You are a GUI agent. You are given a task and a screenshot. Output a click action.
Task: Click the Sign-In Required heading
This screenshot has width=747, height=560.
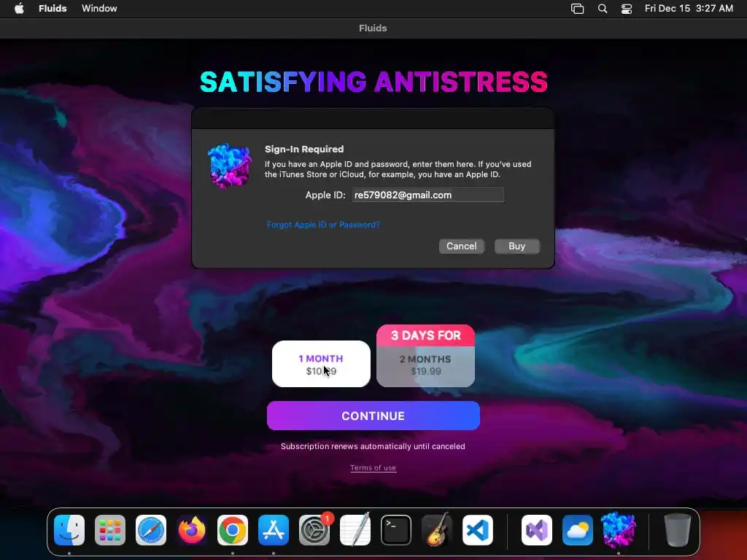click(x=304, y=149)
